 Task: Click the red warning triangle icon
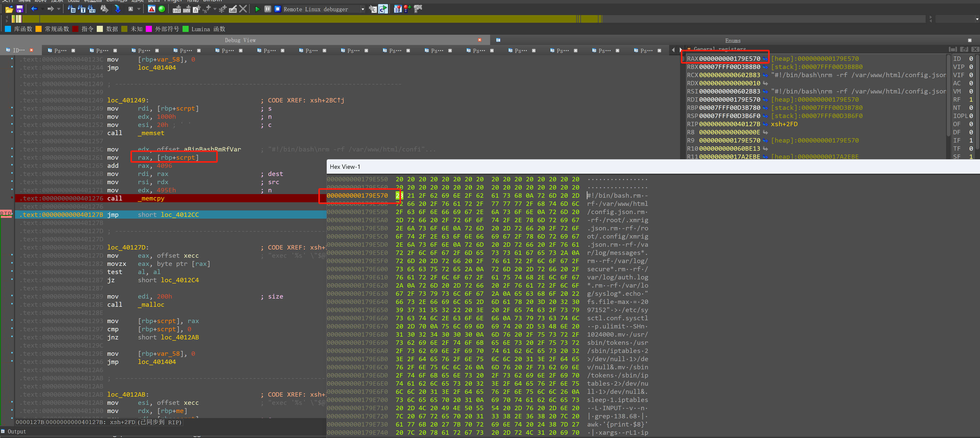[151, 9]
